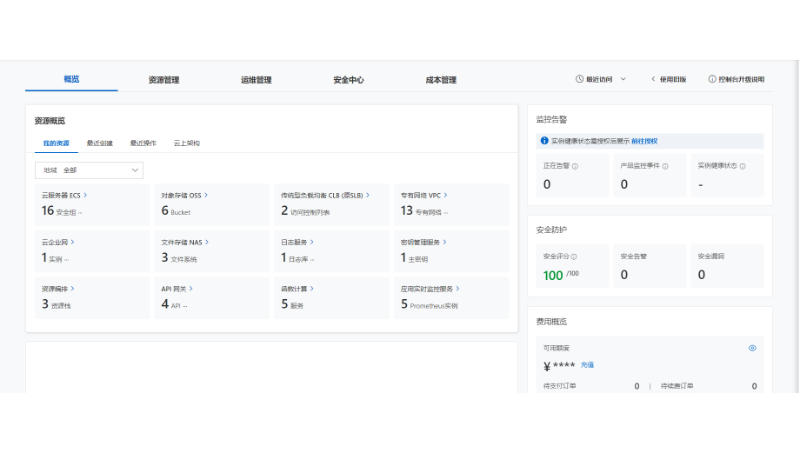Select the 安全中心 tab

pos(348,80)
